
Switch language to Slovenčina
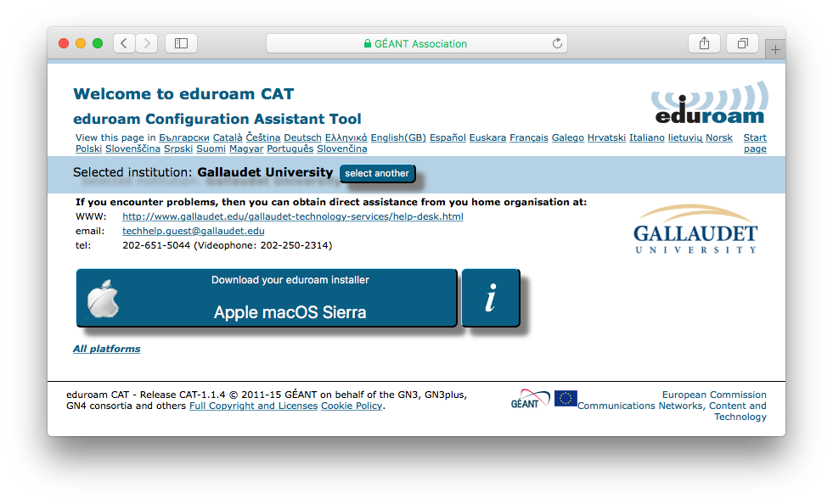341,148
